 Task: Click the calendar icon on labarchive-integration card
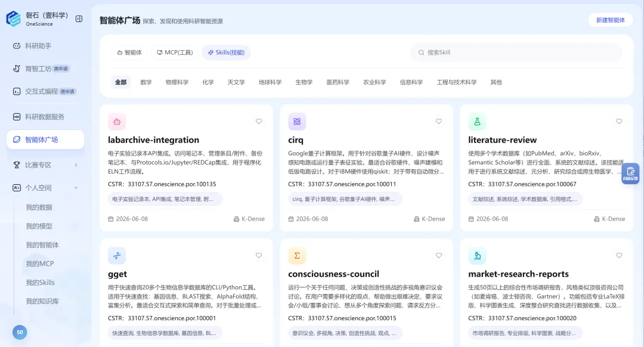point(111,219)
